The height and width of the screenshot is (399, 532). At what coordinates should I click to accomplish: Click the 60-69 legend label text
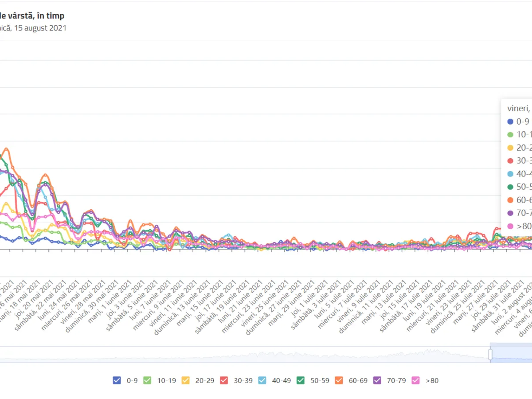pyautogui.click(x=358, y=380)
